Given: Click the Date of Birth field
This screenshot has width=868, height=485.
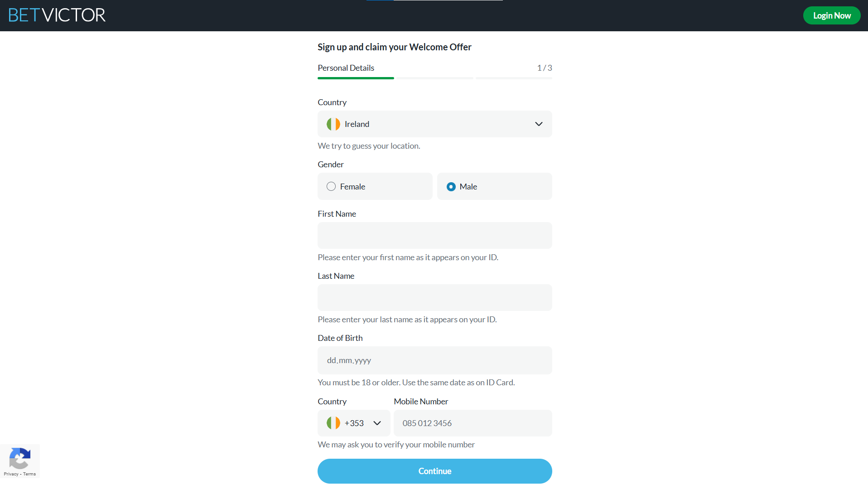Looking at the screenshot, I should [435, 360].
